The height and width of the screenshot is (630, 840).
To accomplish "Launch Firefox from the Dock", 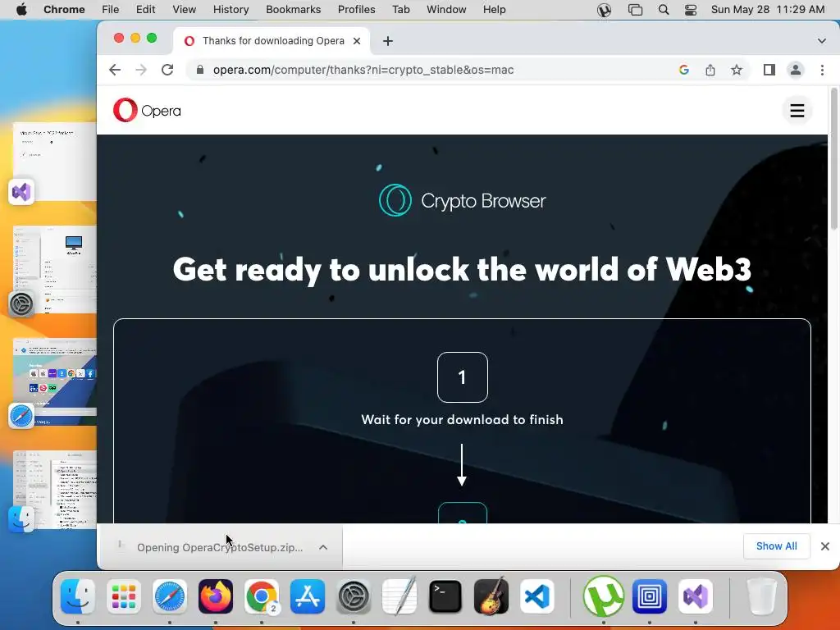I will 216,596.
